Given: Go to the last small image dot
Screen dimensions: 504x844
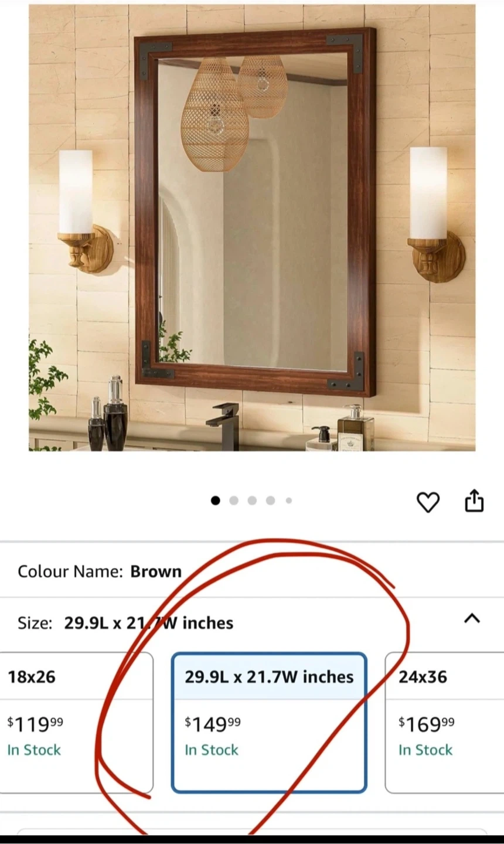Looking at the screenshot, I should point(288,501).
